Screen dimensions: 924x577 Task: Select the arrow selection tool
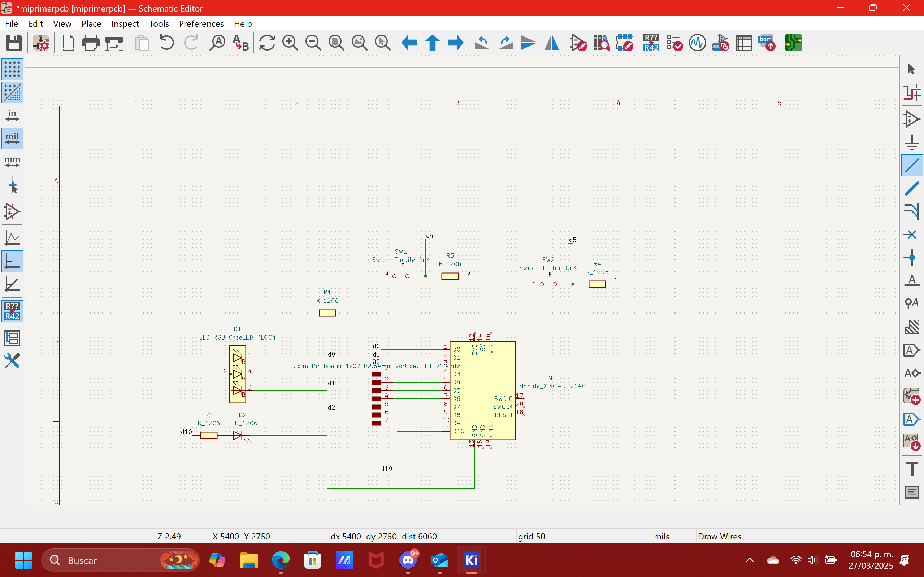(x=912, y=69)
